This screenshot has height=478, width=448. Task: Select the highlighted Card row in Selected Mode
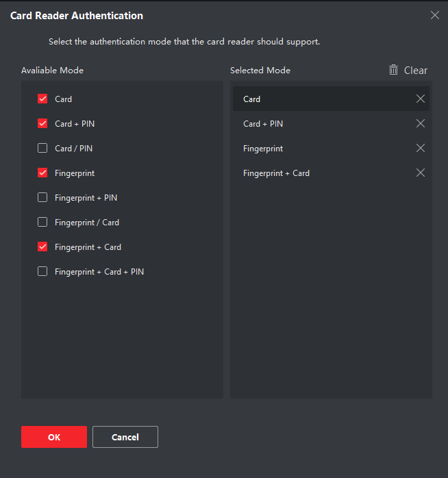(x=331, y=99)
